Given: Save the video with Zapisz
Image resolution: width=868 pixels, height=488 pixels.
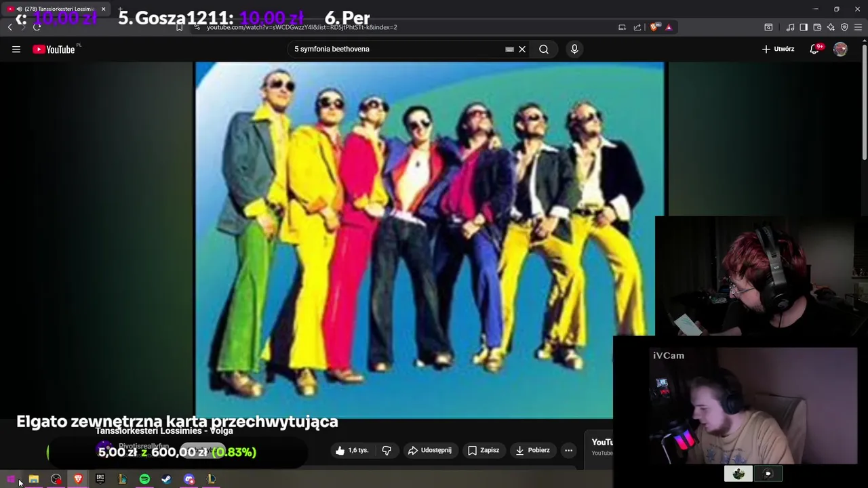Looking at the screenshot, I should coord(484,450).
